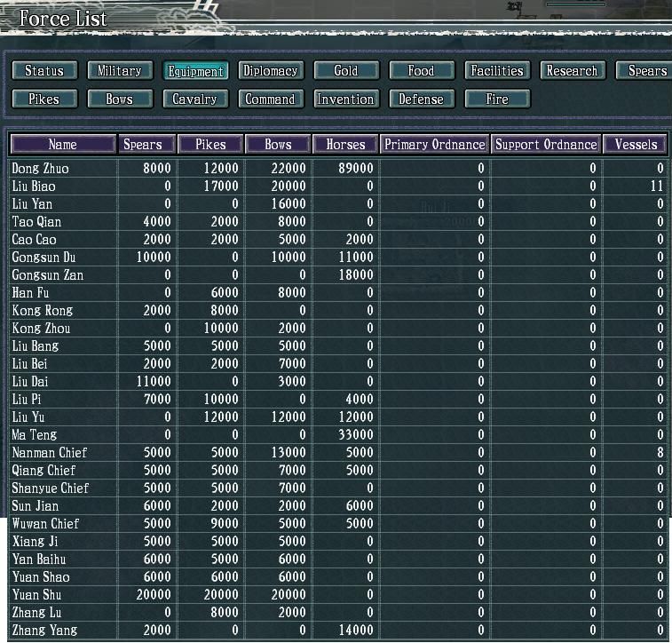Switch to the Status tab
This screenshot has width=672, height=643.
pyautogui.click(x=44, y=71)
